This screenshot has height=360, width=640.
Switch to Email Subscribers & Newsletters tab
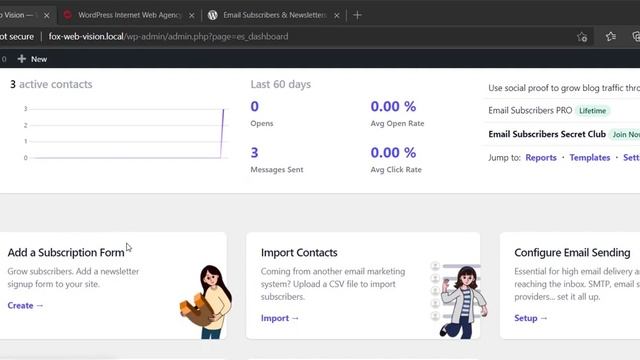coord(274,15)
